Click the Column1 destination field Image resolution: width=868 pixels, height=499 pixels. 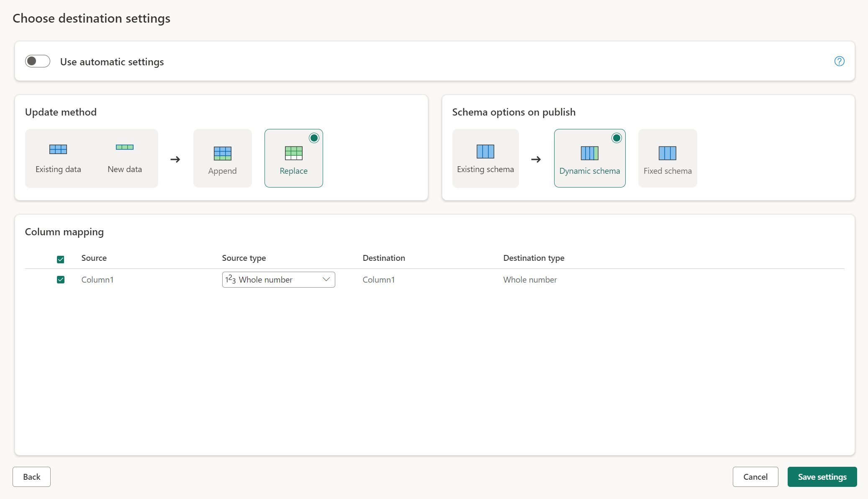pos(379,279)
